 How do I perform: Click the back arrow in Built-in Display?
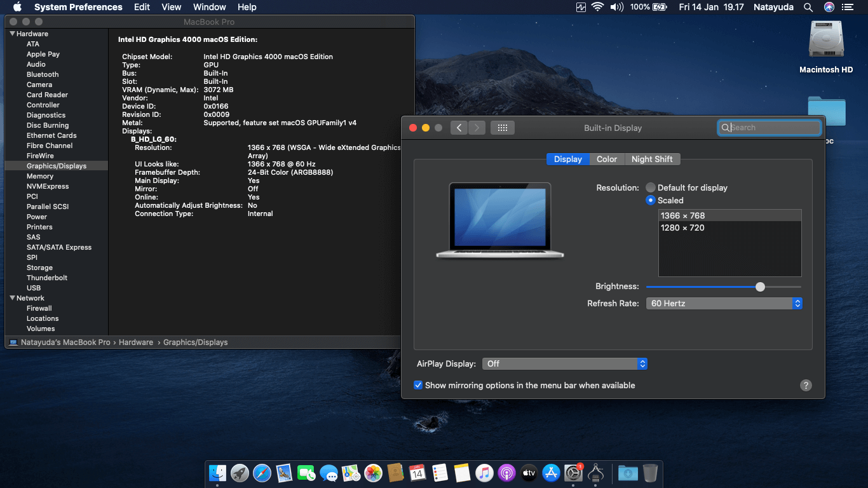click(459, 128)
